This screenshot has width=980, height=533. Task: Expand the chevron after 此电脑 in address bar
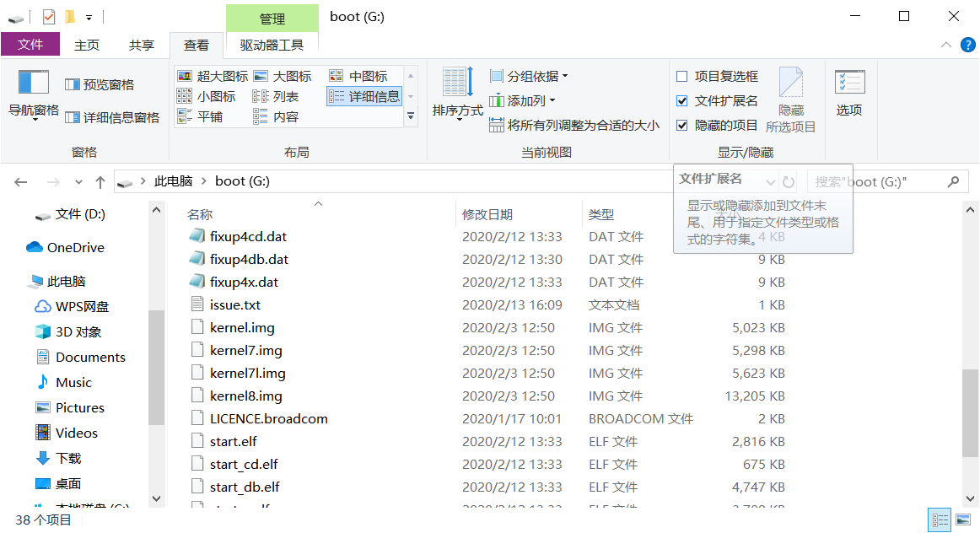[x=204, y=181]
